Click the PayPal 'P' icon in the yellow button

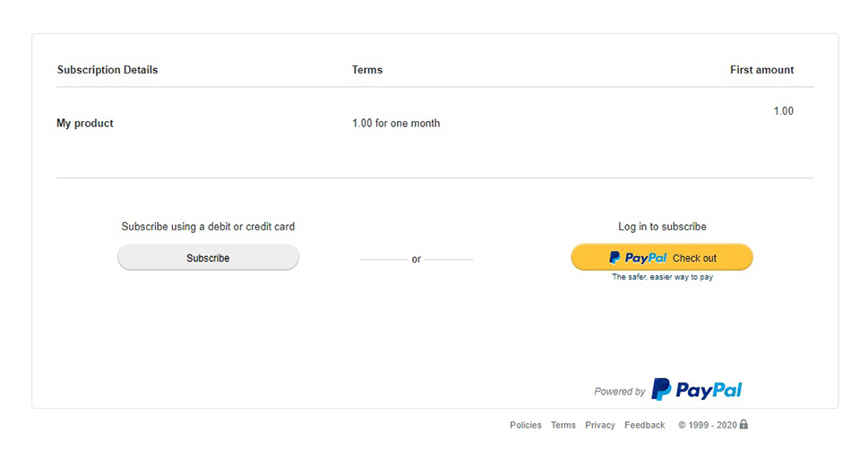[x=614, y=257]
